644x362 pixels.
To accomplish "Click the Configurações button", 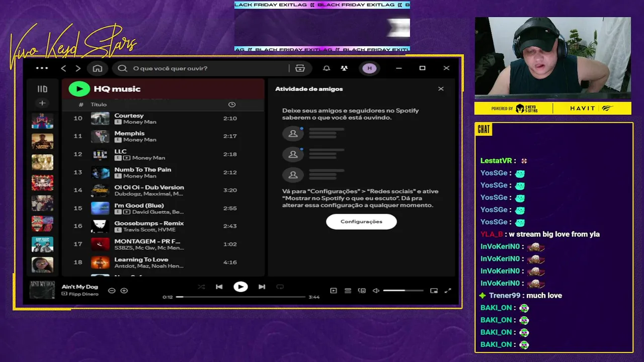I will (x=361, y=222).
